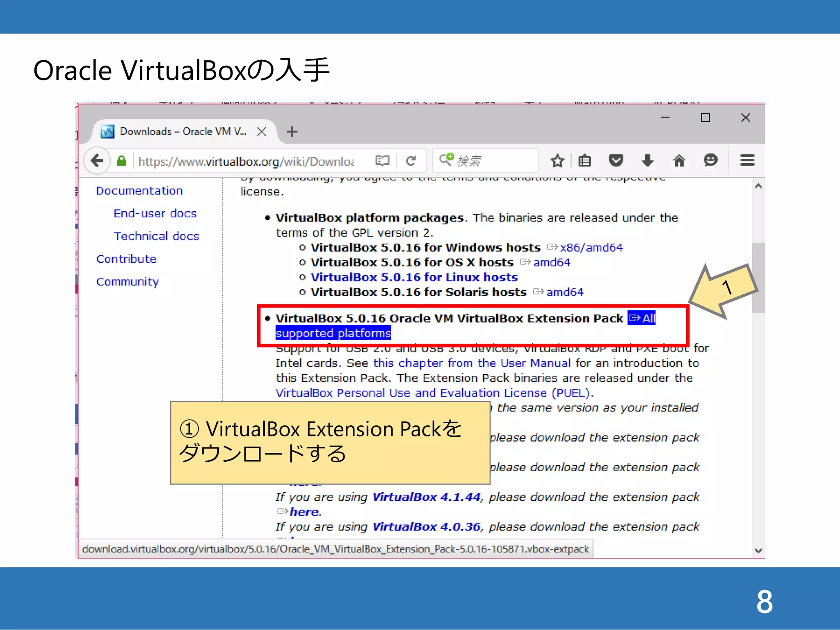Open the Contribute sidebar link

pos(126,259)
